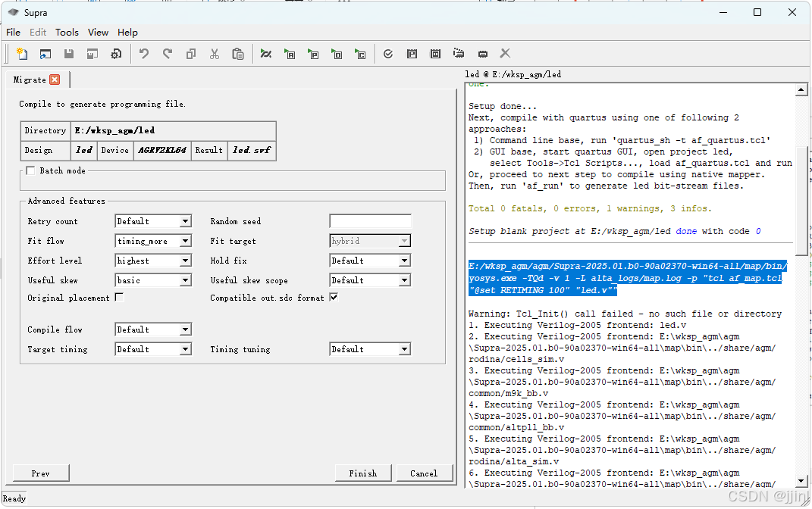Click the run icon labeled P
Screen dimensions: 812x509
tap(313, 53)
